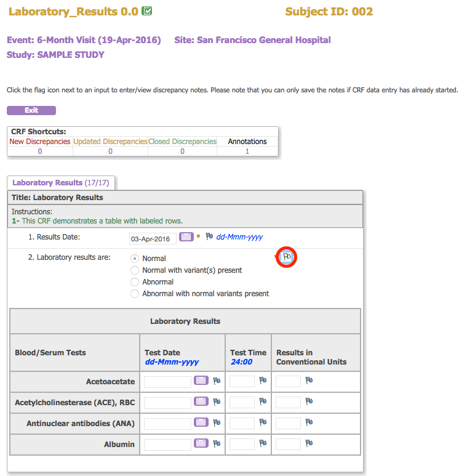Select Abnormal with normal variants present
467x476 pixels.
coord(135,294)
